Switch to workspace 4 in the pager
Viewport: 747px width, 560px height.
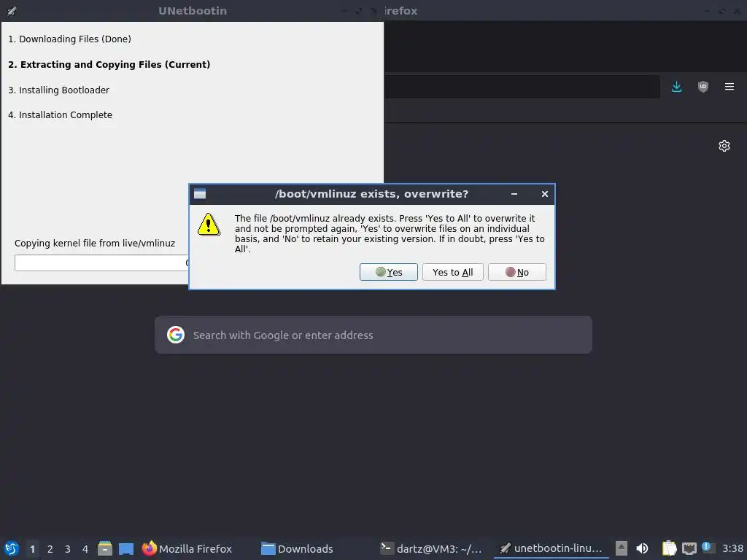click(x=85, y=548)
